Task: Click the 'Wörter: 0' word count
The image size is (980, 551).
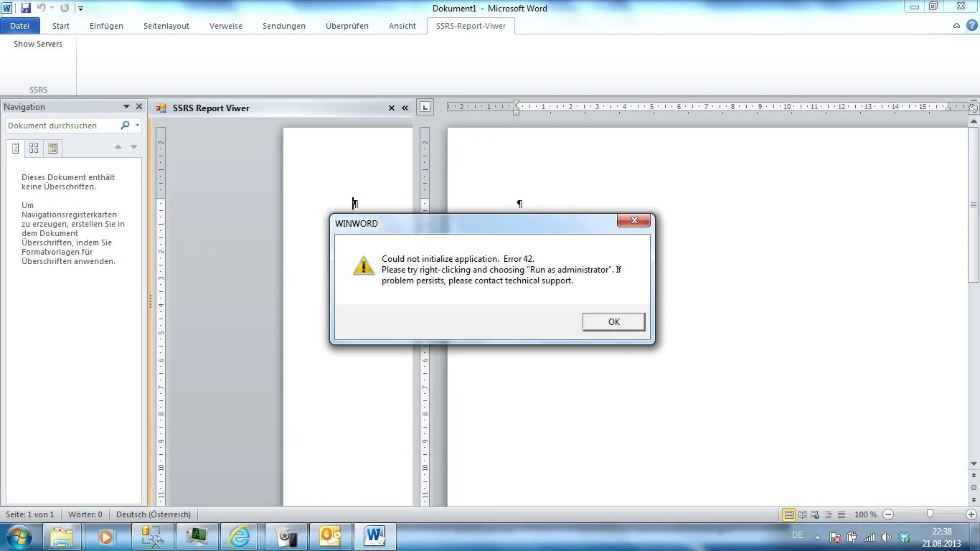Action: click(x=85, y=514)
